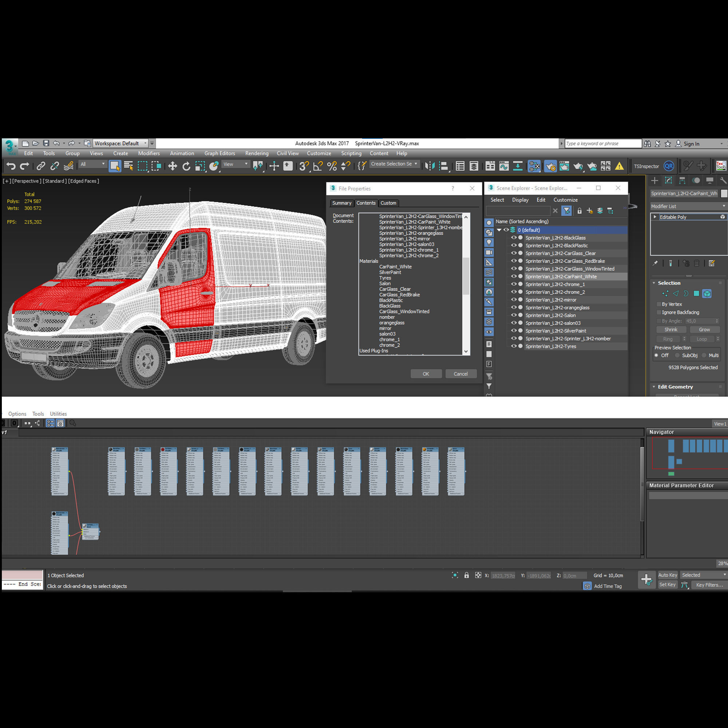Viewport: 728px width, 728px height.
Task: Toggle Display Lights filter in Scene Explorer
Action: click(x=489, y=242)
